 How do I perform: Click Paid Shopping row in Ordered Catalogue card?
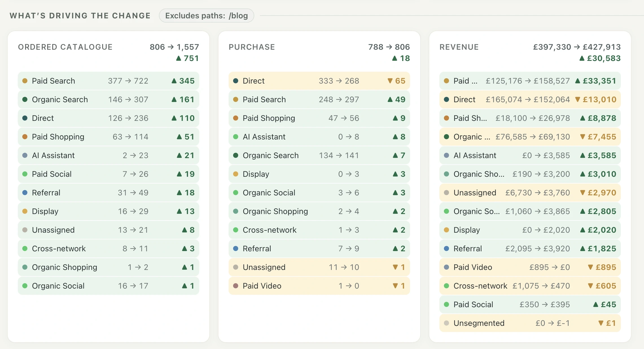(x=108, y=137)
